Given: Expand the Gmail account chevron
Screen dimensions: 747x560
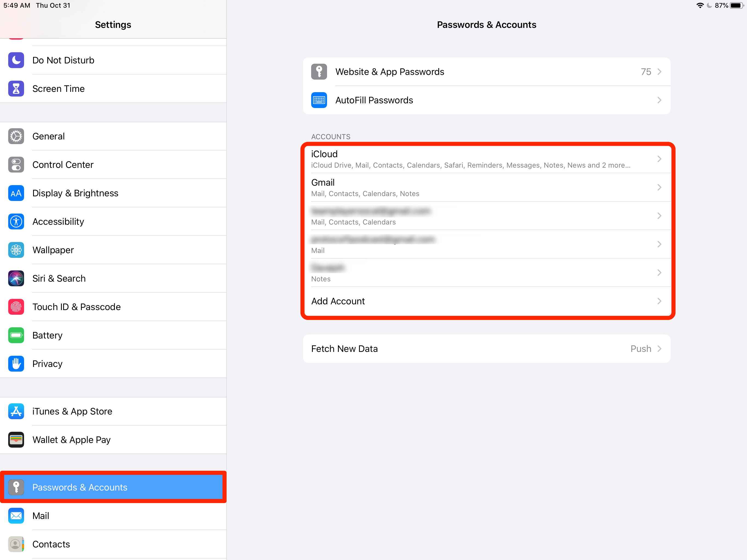Looking at the screenshot, I should click(659, 187).
